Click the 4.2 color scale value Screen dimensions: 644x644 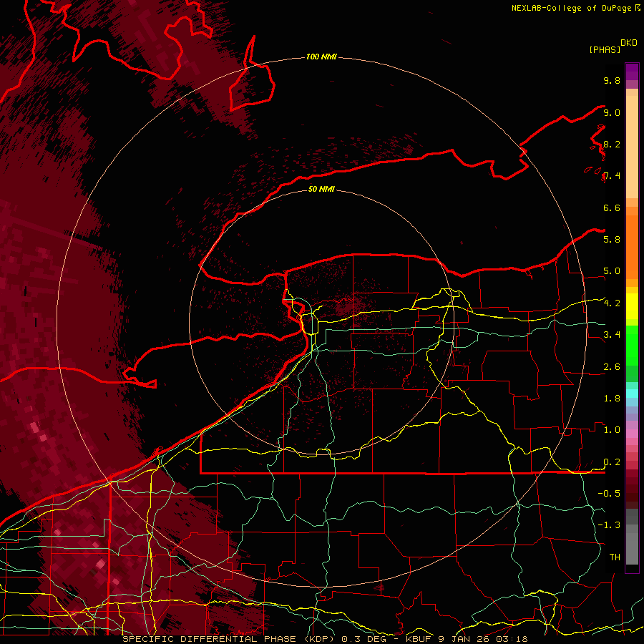point(612,303)
